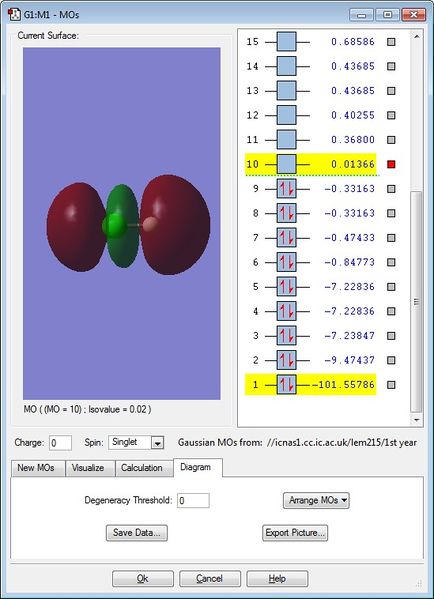434x599 pixels.
Task: Click the GaussView app icon in title bar
Action: [x=14, y=15]
